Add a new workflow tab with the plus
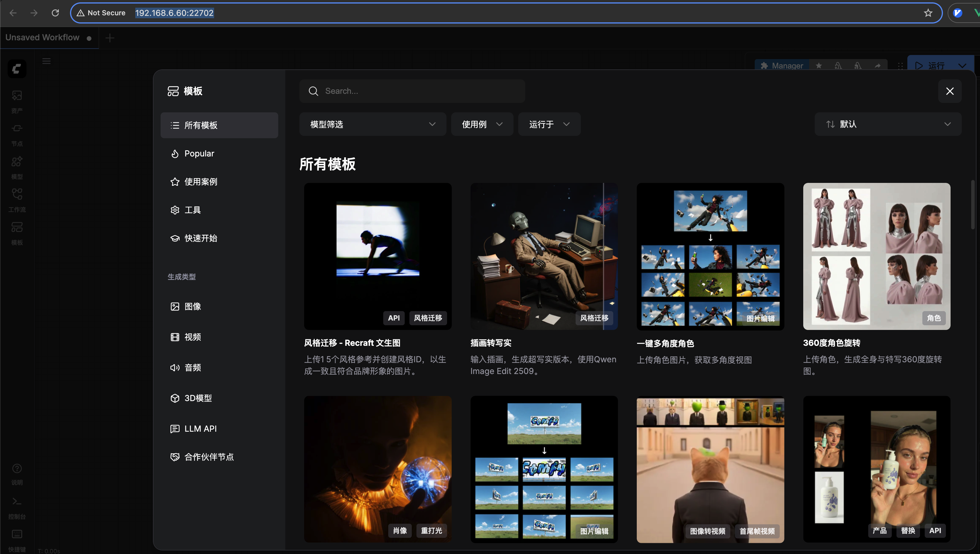 [x=110, y=38]
